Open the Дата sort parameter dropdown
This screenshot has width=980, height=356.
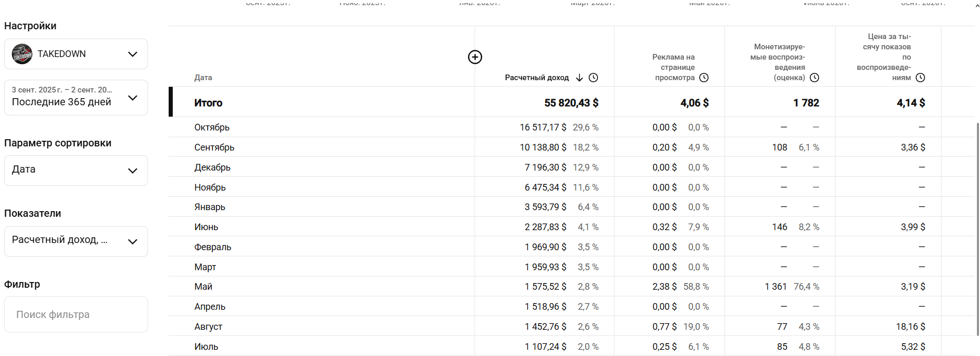pyautogui.click(x=76, y=171)
